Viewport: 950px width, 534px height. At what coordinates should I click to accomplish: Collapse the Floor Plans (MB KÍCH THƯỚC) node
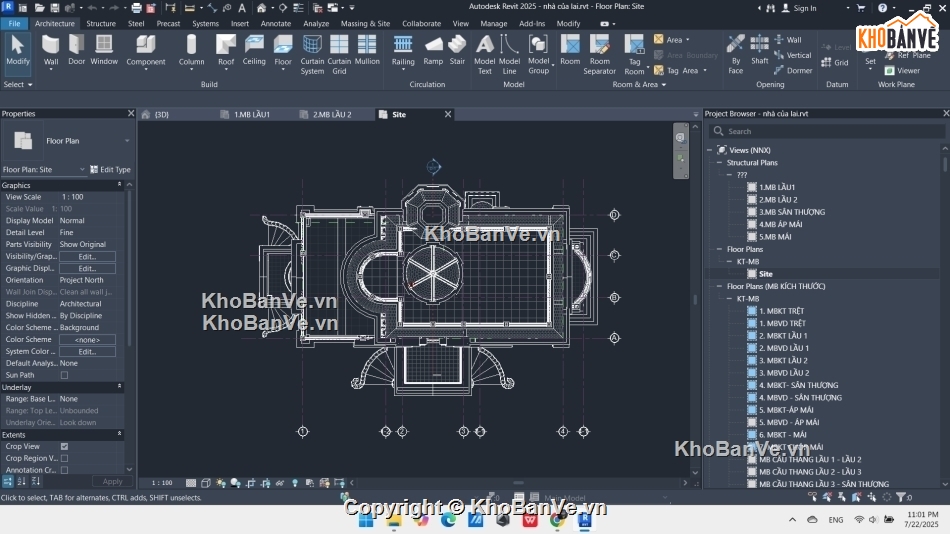coord(719,286)
